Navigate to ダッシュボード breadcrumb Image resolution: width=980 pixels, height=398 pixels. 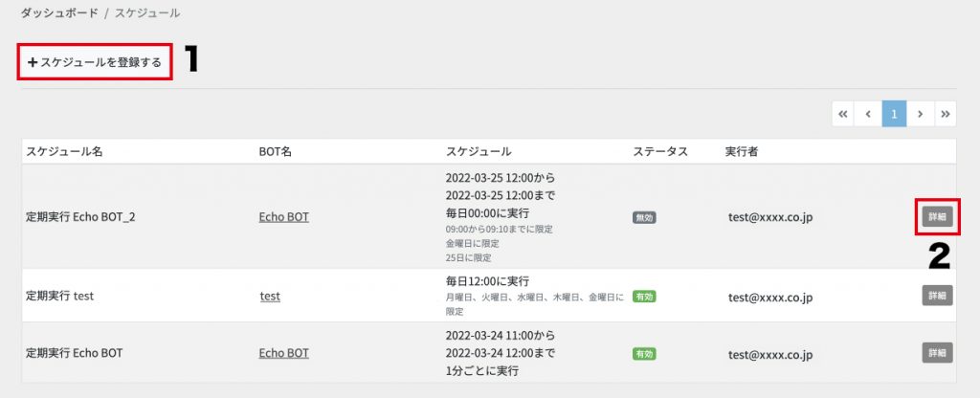59,12
